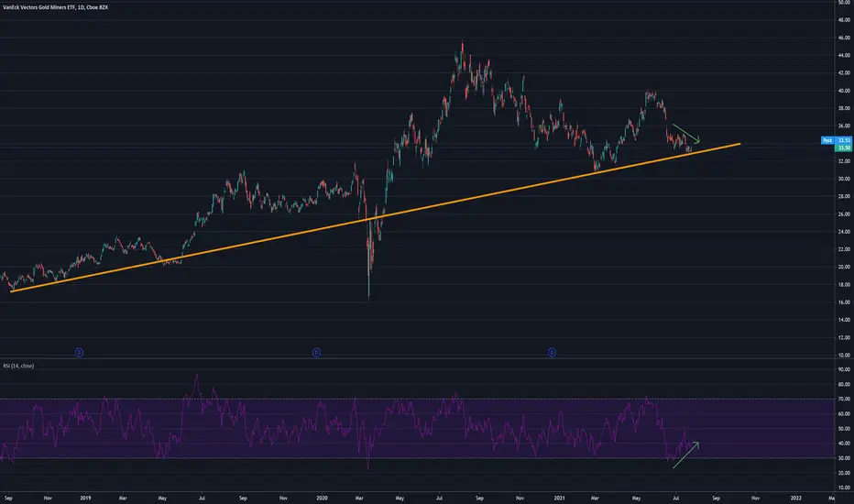
Task: Click the VanEck Vectors Gold Miners ETF title
Action: pos(56,7)
